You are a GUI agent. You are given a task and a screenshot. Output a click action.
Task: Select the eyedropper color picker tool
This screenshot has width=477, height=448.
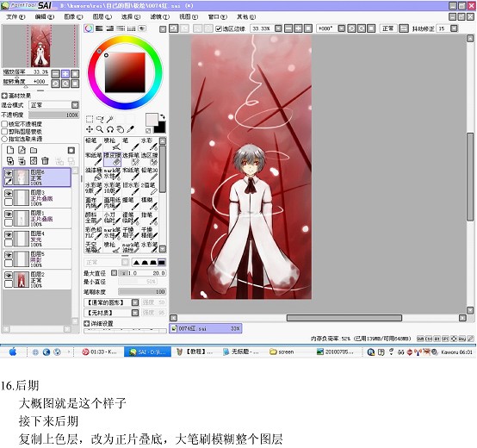click(x=131, y=129)
